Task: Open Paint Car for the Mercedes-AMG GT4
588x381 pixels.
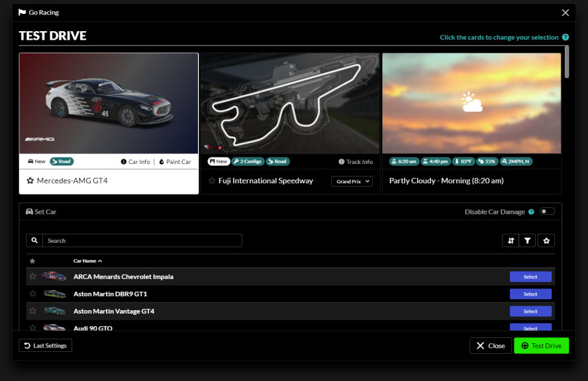Action: coord(175,161)
